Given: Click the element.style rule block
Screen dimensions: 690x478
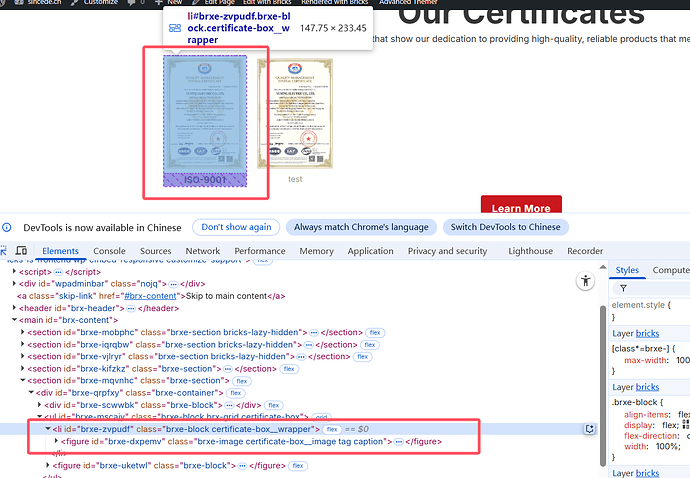Looking at the screenshot, I should click(651, 311).
